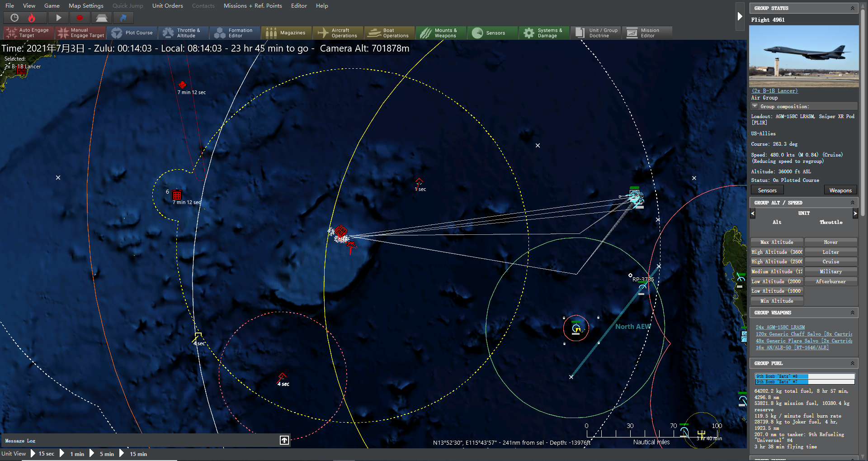Click previous unit arrow in Alt/Speed panel

pyautogui.click(x=753, y=213)
